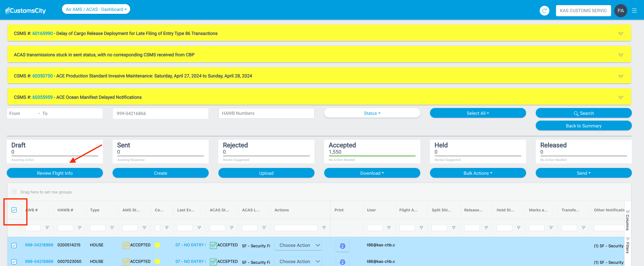The height and width of the screenshot is (266, 644).
Task: Open the hamburger menu icon
Action: click(x=634, y=10)
